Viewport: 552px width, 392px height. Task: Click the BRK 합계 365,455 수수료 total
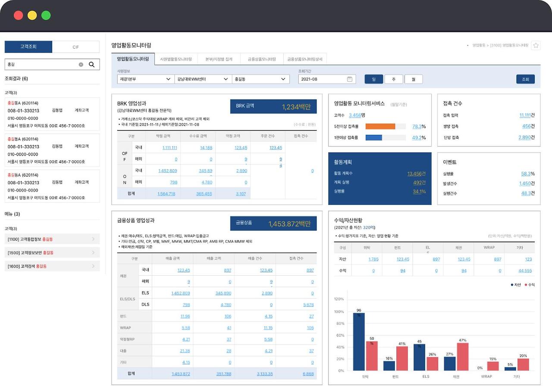204,194
